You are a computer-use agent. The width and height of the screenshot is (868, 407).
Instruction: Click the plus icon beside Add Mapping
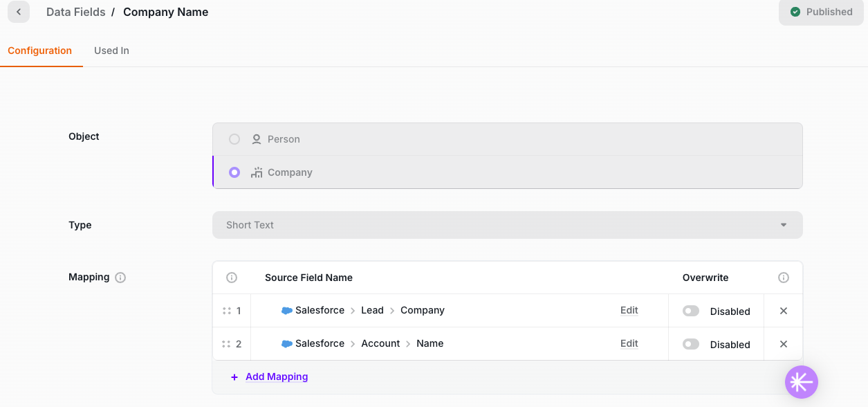tap(234, 377)
